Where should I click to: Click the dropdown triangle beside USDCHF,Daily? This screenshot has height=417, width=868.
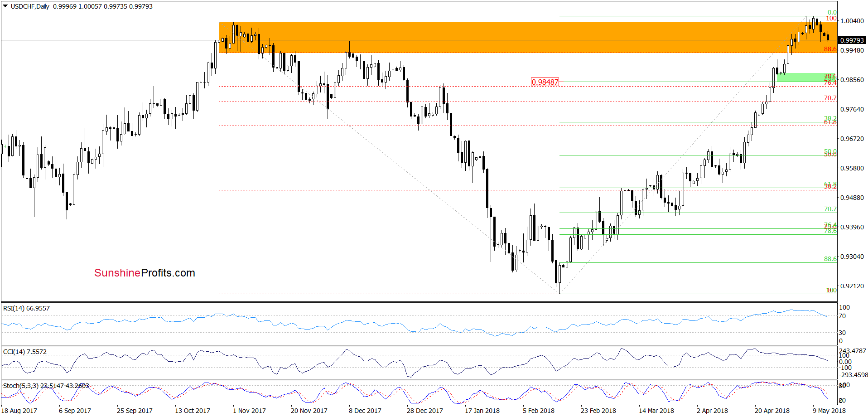[x=5, y=6]
